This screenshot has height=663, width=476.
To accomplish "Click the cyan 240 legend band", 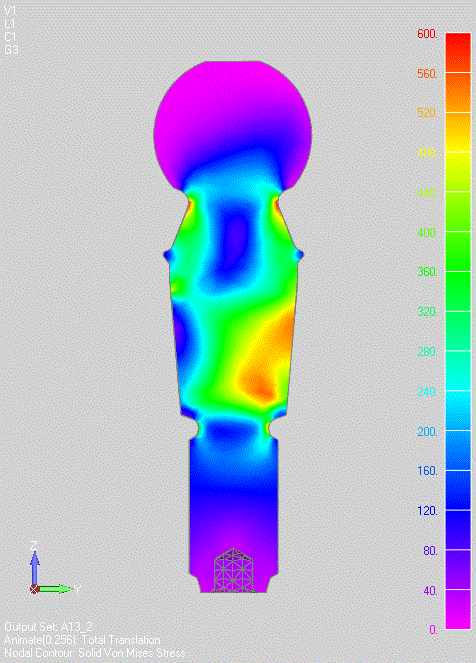I will point(458,410).
